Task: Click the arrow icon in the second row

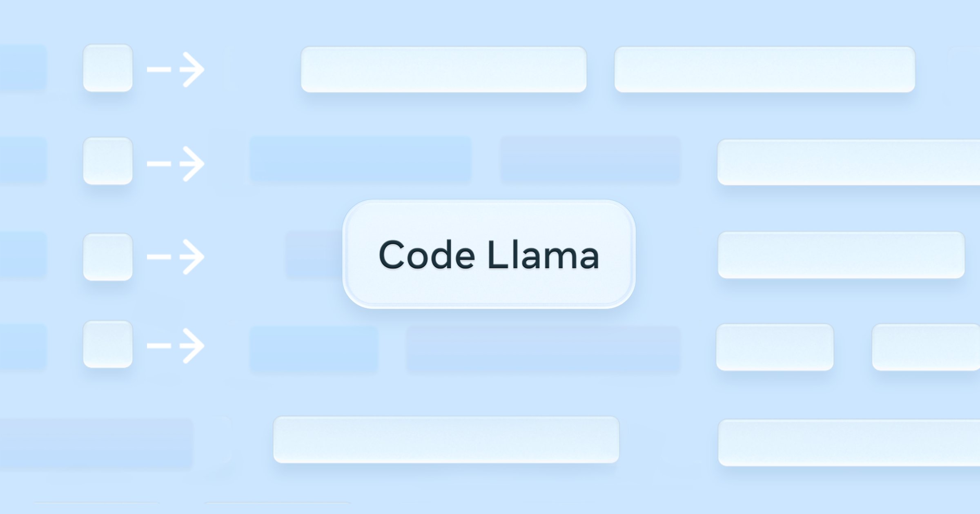Action: pyautogui.click(x=176, y=164)
